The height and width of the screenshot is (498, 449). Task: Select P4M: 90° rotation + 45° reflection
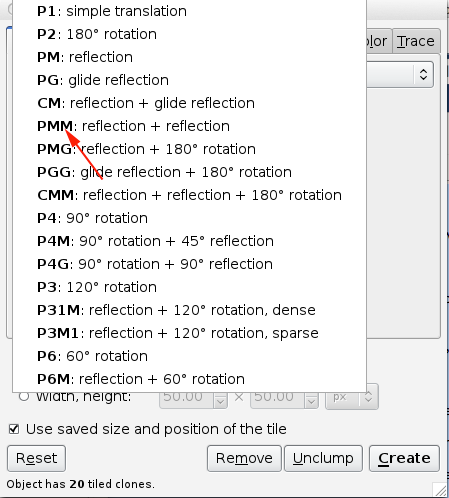pos(189,241)
